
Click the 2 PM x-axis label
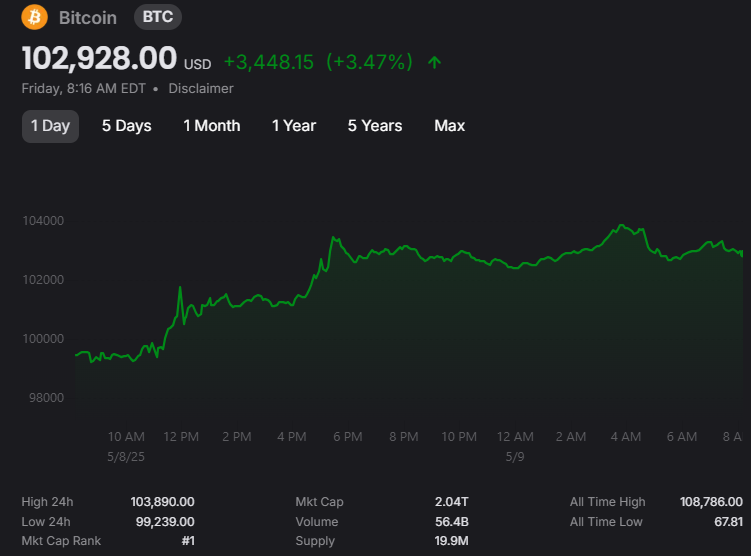[237, 437]
